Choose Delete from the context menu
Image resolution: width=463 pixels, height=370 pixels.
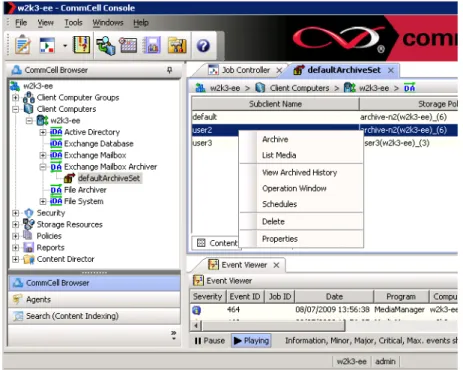273,222
